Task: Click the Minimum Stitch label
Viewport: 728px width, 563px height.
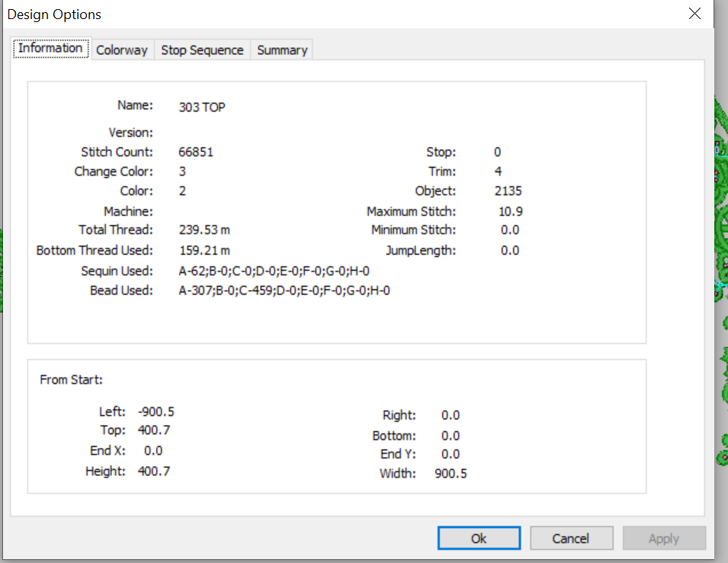Action: 414,230
